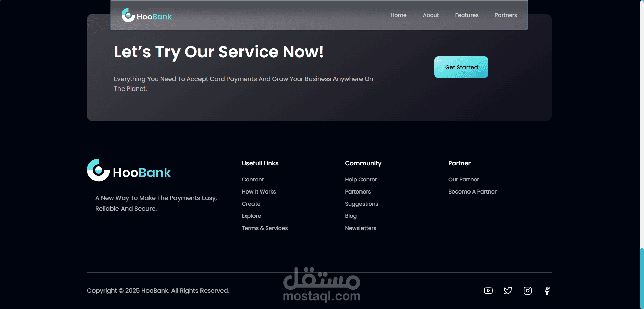This screenshot has width=644, height=309.
Task: Open the Blog link under Community
Action: click(351, 216)
